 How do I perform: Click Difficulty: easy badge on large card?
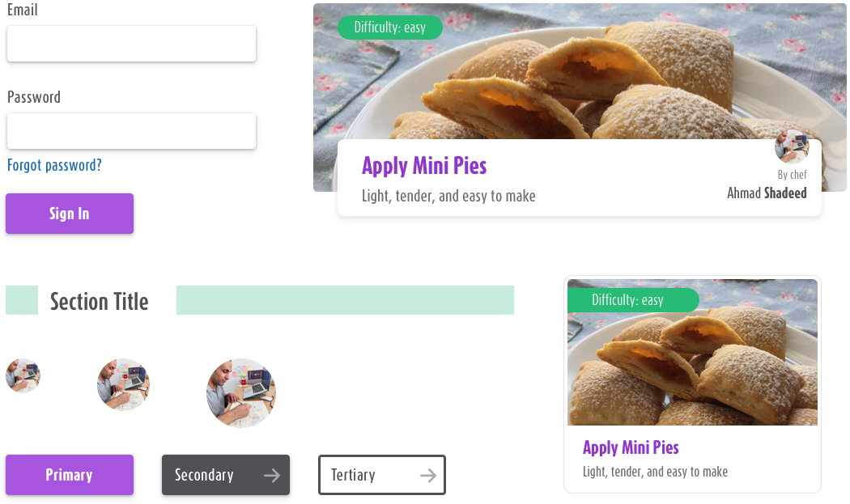[x=389, y=28]
